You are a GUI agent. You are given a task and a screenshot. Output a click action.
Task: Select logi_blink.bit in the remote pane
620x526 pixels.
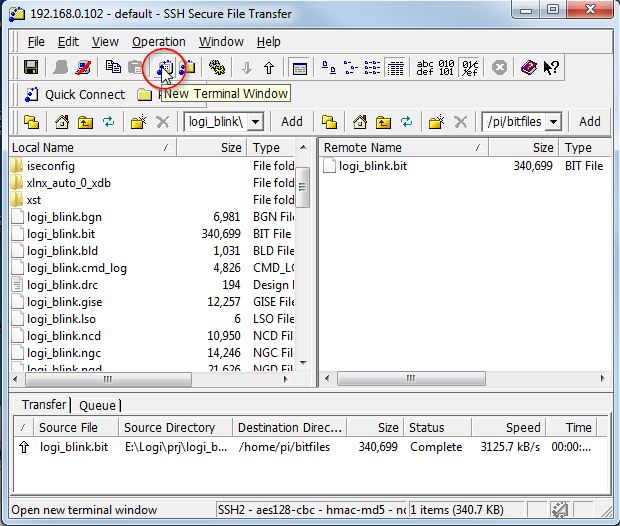coord(373,166)
